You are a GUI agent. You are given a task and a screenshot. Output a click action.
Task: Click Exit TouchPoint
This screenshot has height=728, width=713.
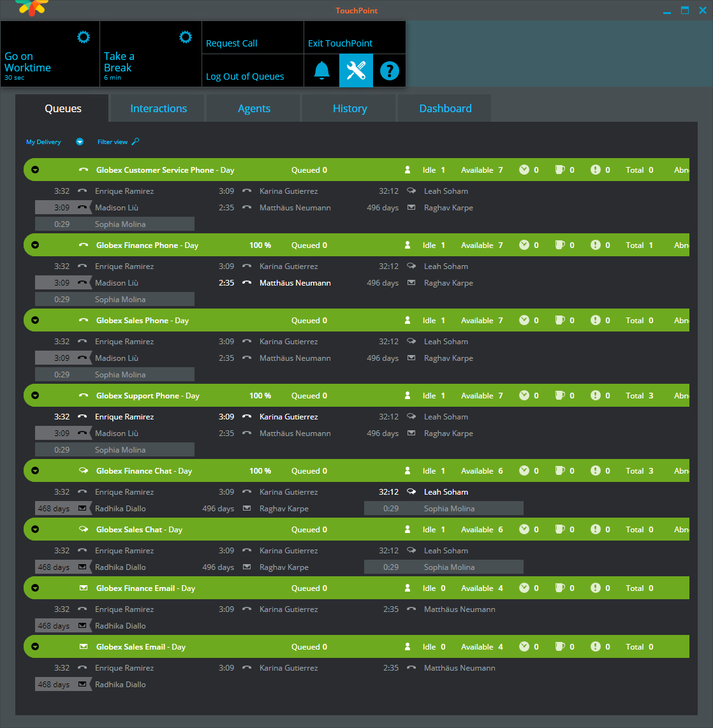[x=340, y=43]
